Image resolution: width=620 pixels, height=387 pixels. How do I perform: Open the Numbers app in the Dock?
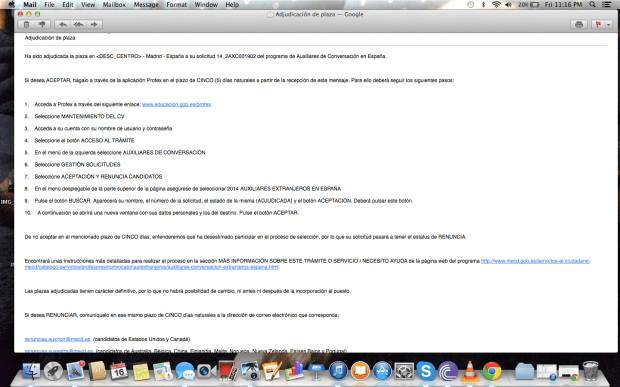[294, 371]
